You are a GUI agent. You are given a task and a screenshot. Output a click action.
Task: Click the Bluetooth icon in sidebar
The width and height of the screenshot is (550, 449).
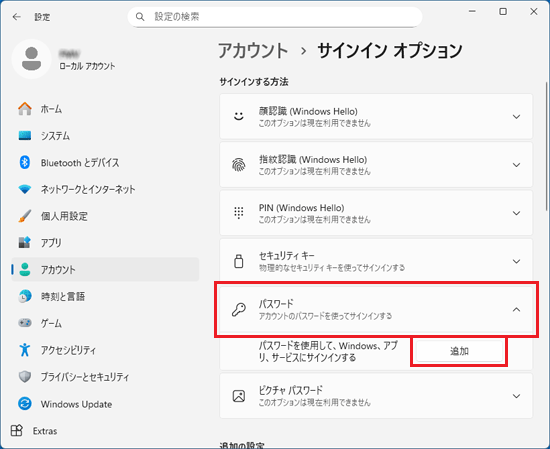point(25,162)
